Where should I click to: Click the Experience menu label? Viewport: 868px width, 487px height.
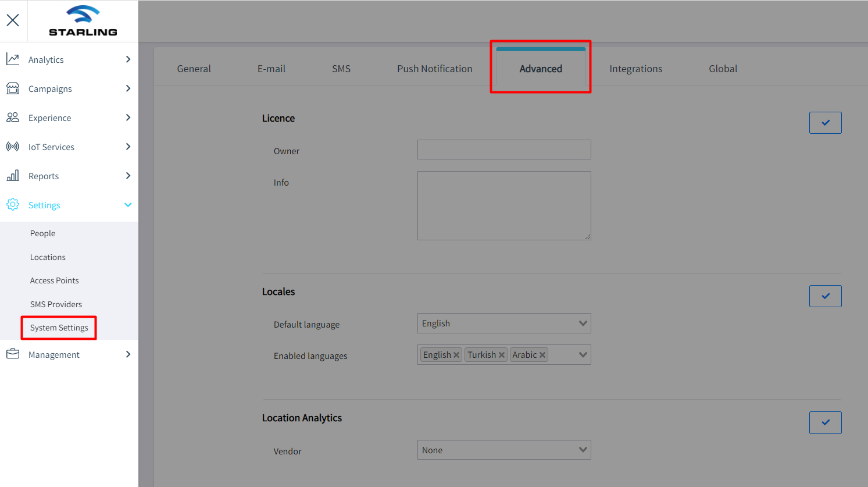(x=50, y=118)
